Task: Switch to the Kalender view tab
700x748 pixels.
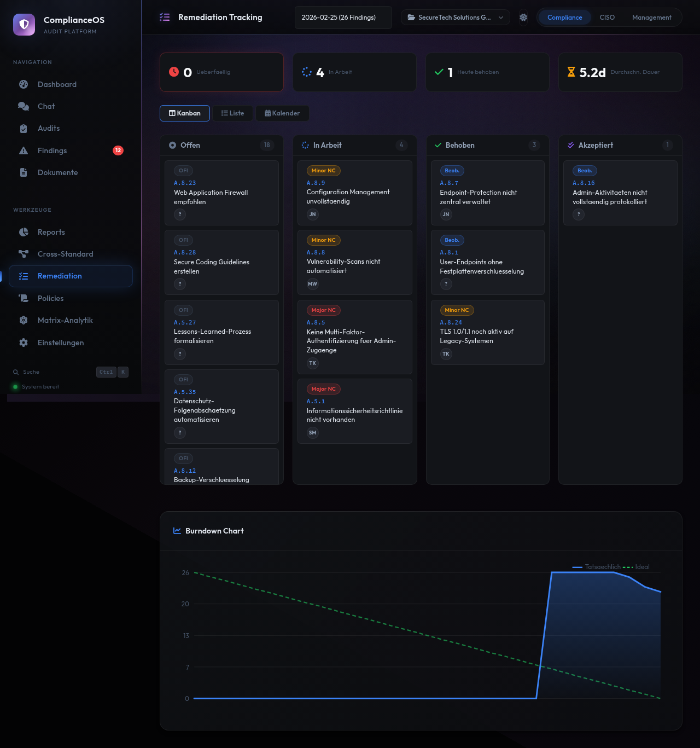Action: pos(282,113)
